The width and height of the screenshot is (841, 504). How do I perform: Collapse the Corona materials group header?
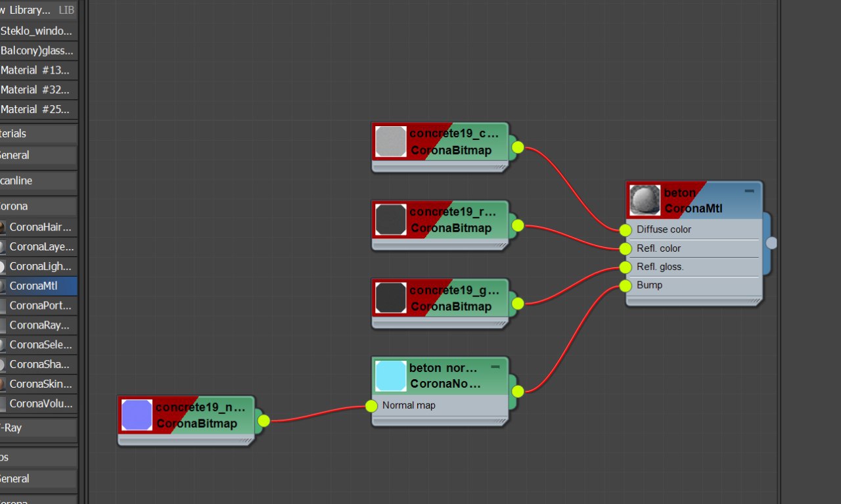point(38,206)
